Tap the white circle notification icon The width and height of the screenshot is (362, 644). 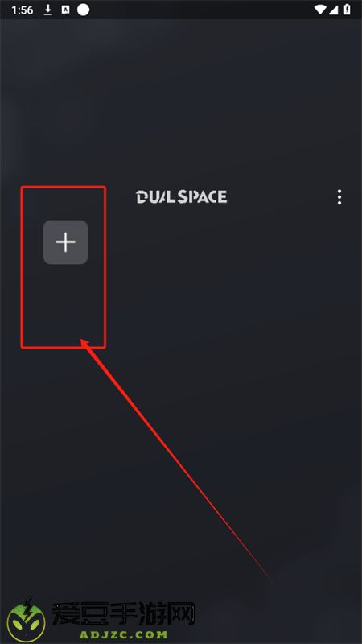coord(83,10)
